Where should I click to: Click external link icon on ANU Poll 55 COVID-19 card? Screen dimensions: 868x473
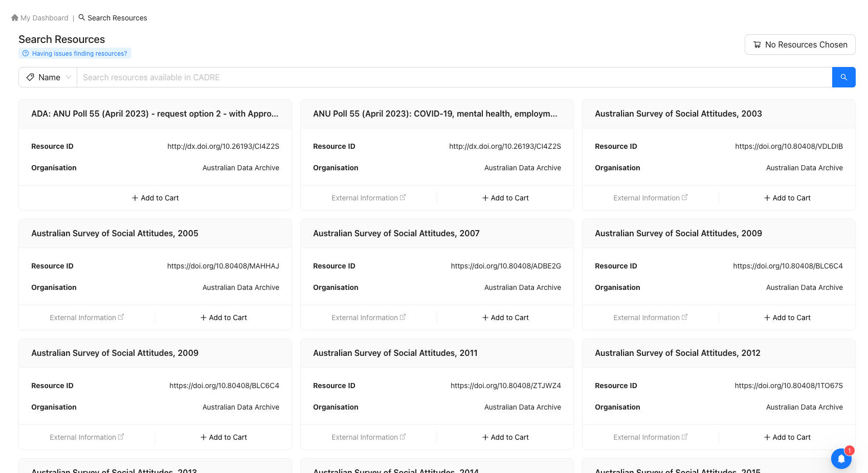pos(403,197)
